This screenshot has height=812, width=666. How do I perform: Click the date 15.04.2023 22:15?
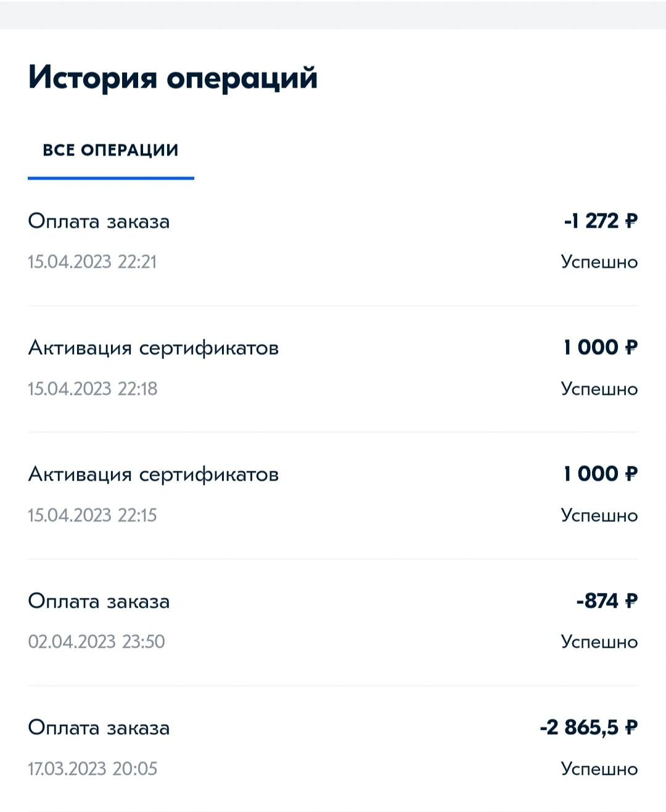click(x=92, y=515)
